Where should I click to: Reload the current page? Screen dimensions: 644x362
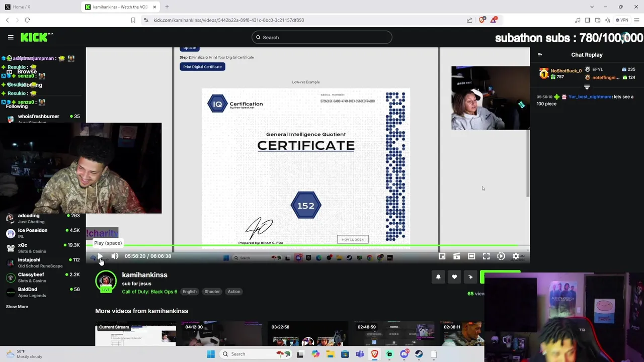click(28, 20)
